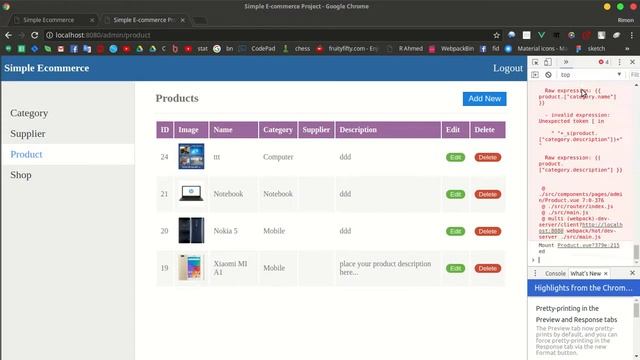The width and height of the screenshot is (640, 360).
Task: Click the red error count badge in DevTools
Action: (x=604, y=62)
